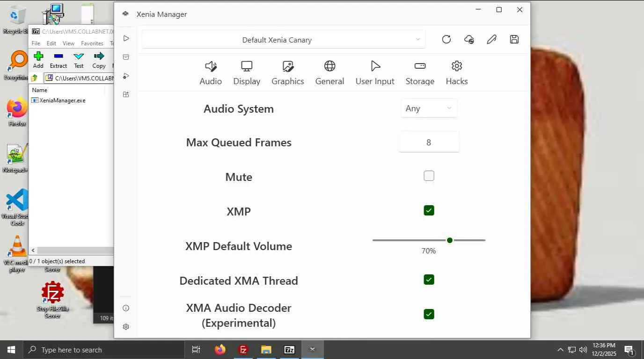This screenshot has height=359, width=644.
Task: Go up one folder in 7-Zip
Action: click(x=35, y=78)
